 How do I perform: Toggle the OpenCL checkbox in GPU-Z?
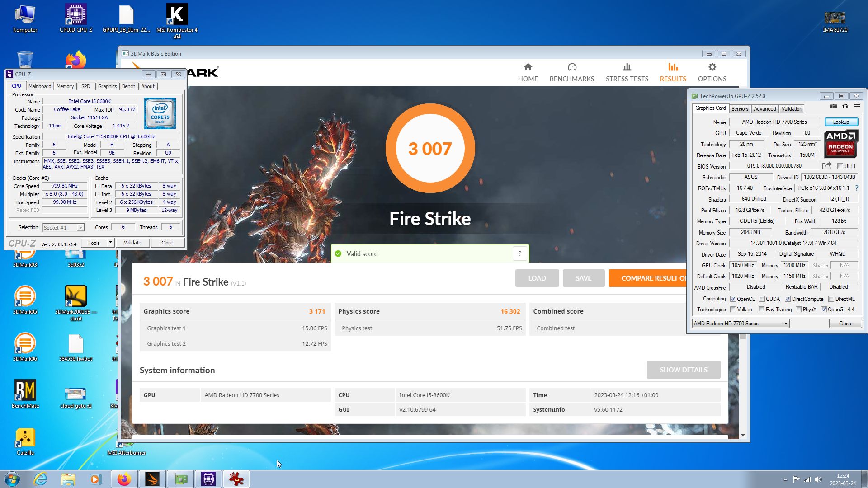(733, 299)
